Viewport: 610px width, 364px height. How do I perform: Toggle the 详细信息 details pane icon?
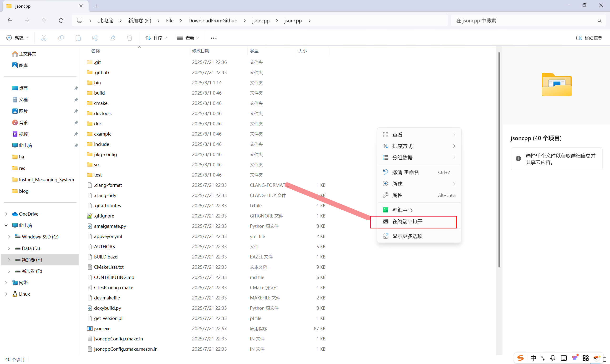(590, 38)
